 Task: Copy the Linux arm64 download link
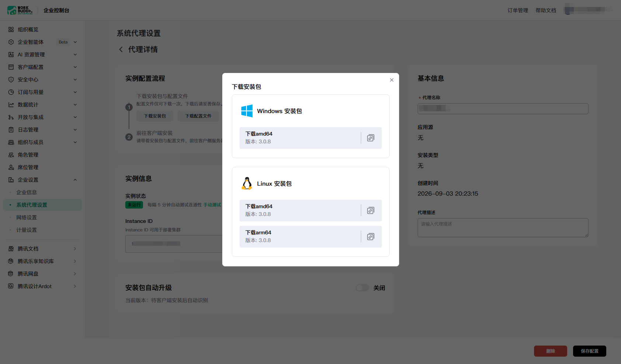371,237
